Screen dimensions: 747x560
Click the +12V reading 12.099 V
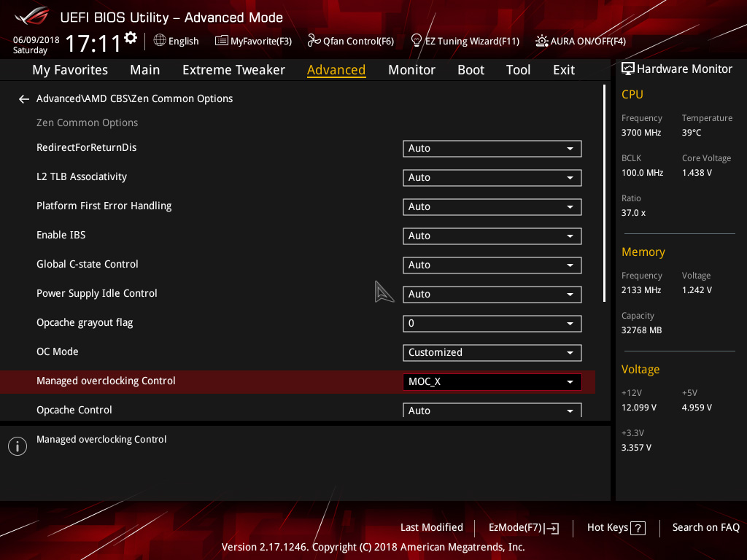pyautogui.click(x=638, y=408)
